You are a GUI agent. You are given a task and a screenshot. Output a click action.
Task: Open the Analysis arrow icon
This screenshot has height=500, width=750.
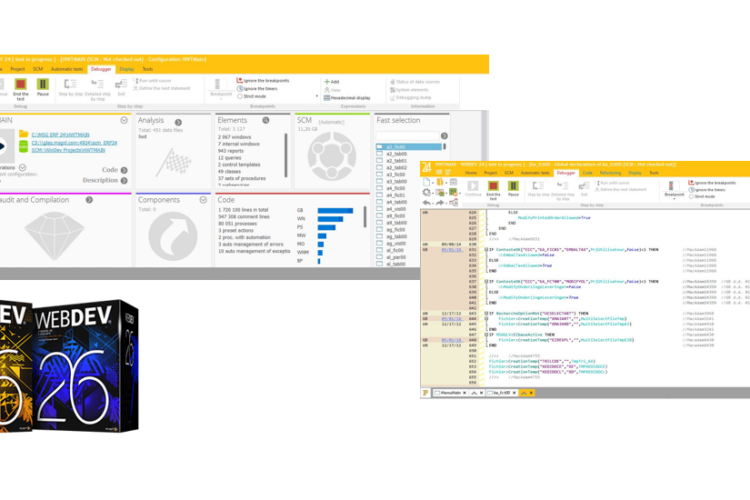tap(178, 122)
